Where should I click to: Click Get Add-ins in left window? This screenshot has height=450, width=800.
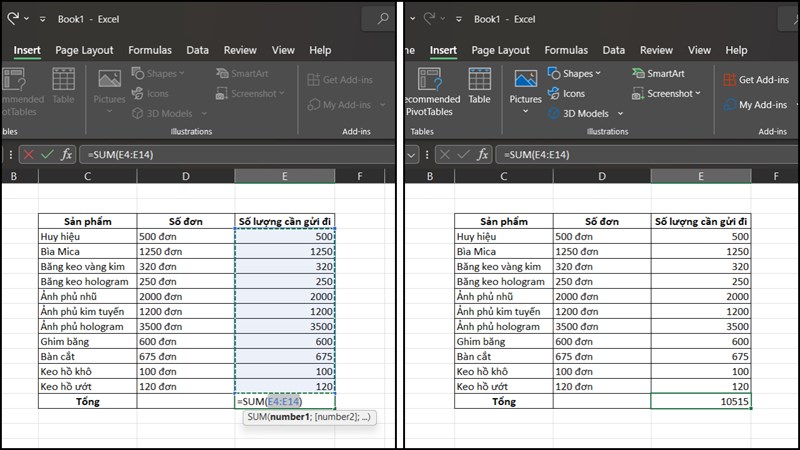340,80
